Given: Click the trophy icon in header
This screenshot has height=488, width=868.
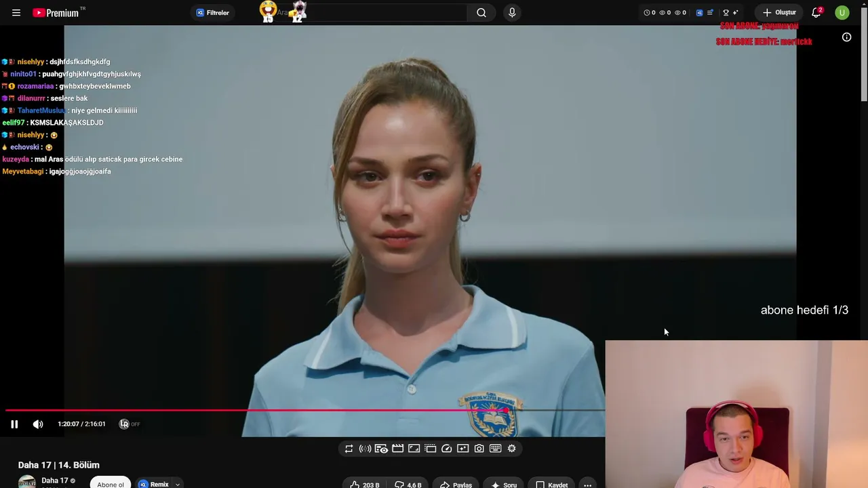Looking at the screenshot, I should pos(726,13).
